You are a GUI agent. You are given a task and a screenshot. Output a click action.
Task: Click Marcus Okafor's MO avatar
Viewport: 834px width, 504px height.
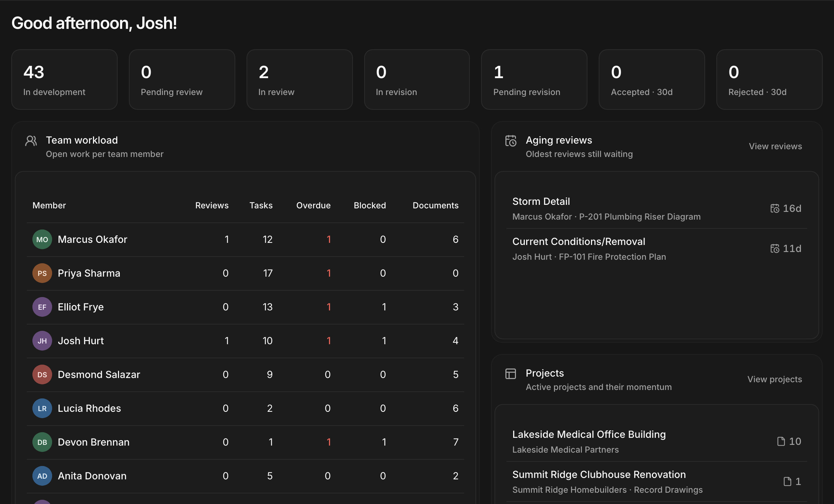click(42, 239)
